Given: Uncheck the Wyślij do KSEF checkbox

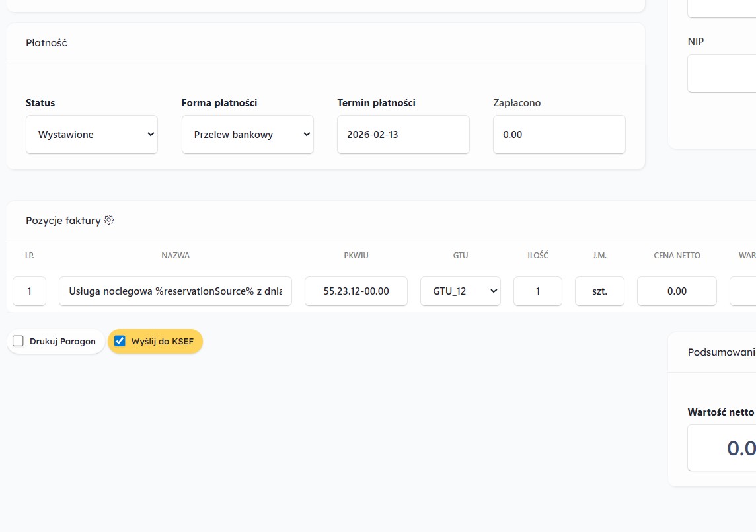Looking at the screenshot, I should tap(120, 341).
